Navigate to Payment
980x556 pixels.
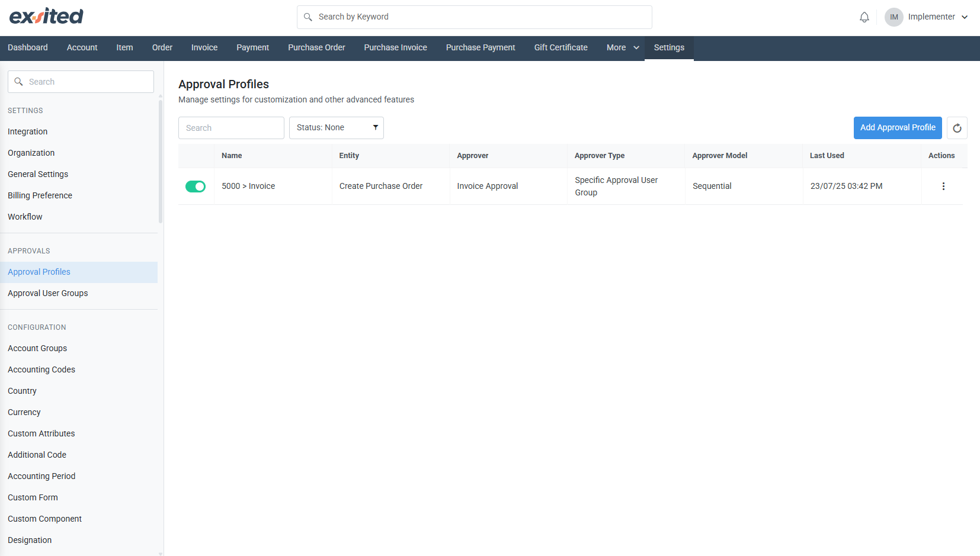[253, 48]
